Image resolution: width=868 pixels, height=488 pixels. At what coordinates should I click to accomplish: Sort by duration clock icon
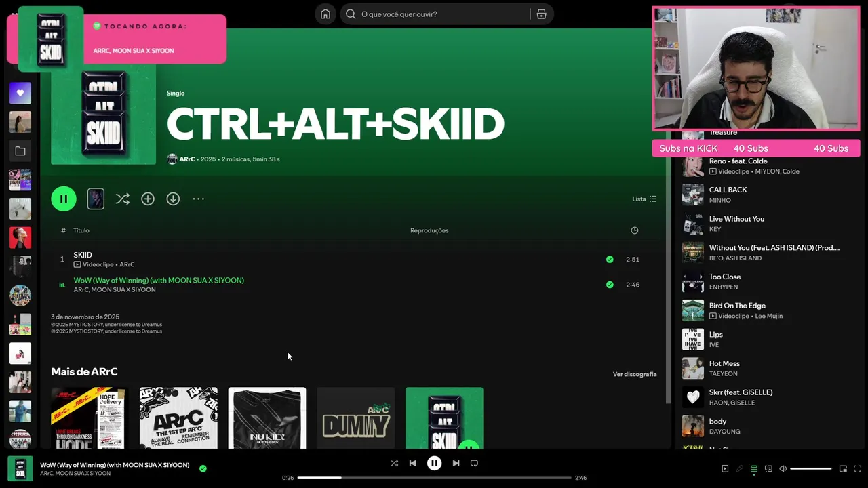[x=635, y=230]
